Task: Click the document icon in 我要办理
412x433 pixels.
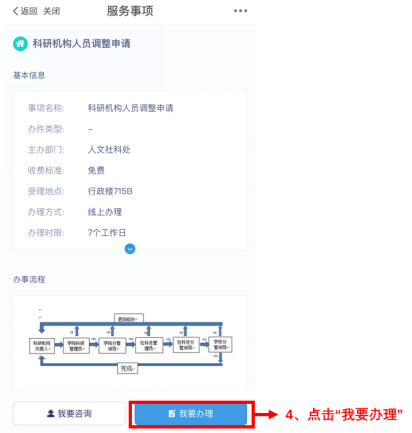Action: [172, 414]
